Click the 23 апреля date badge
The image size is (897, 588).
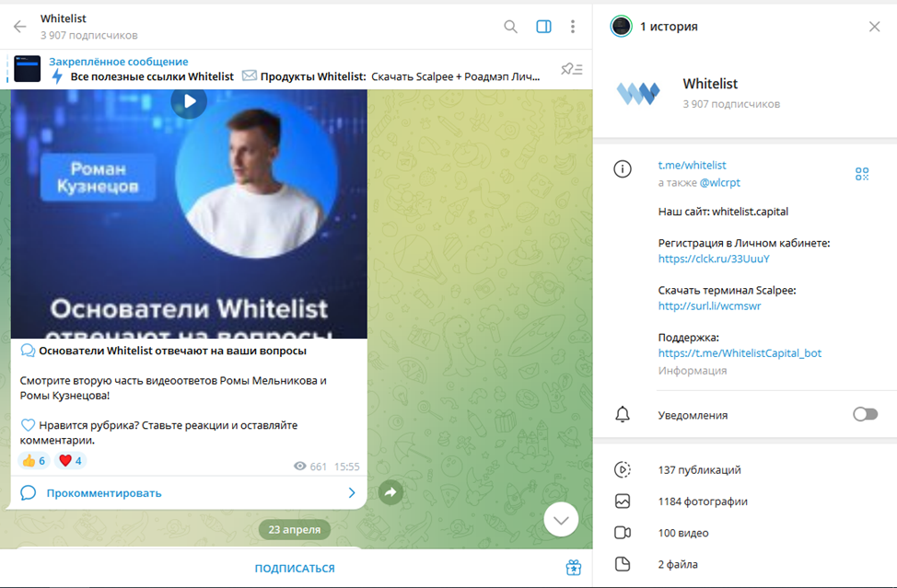point(295,529)
